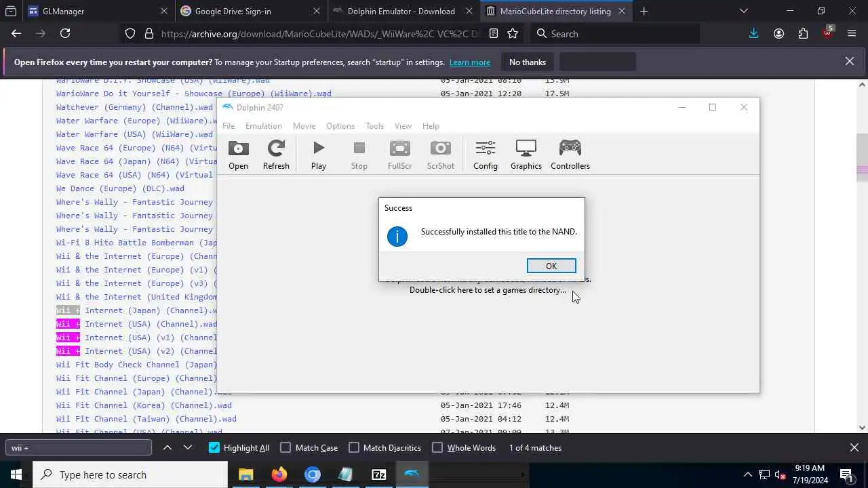Open We Dance (Europe) (DLC).wad link
Viewport: 868px width, 488px height.
pyautogui.click(x=120, y=188)
